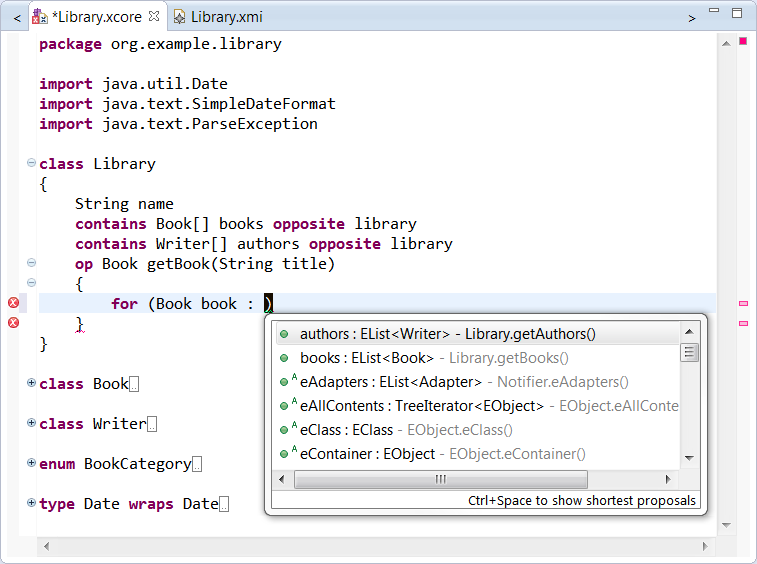Click the proposal list horizontal scrollbar thumb
757x564 pixels.
click(x=440, y=480)
